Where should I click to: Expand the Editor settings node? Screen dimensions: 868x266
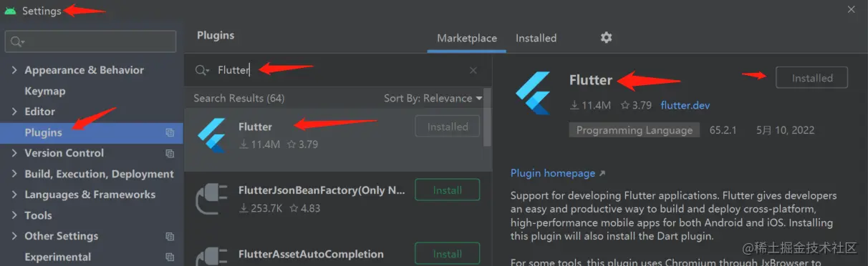click(14, 112)
